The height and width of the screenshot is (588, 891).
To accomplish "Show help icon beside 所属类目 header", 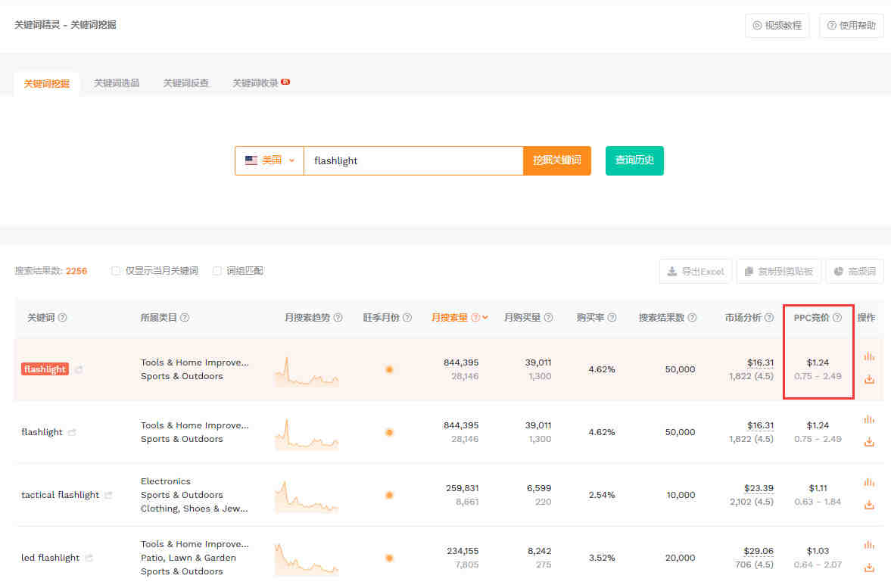I will pos(185,318).
